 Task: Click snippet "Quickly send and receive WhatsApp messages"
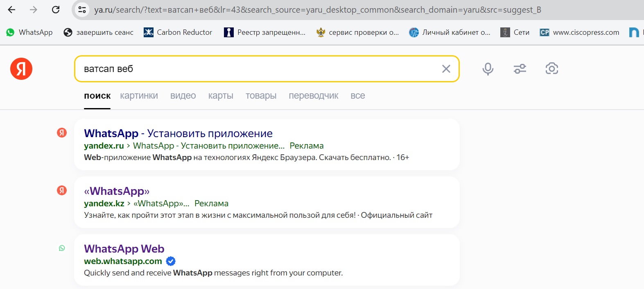pyautogui.click(x=213, y=273)
